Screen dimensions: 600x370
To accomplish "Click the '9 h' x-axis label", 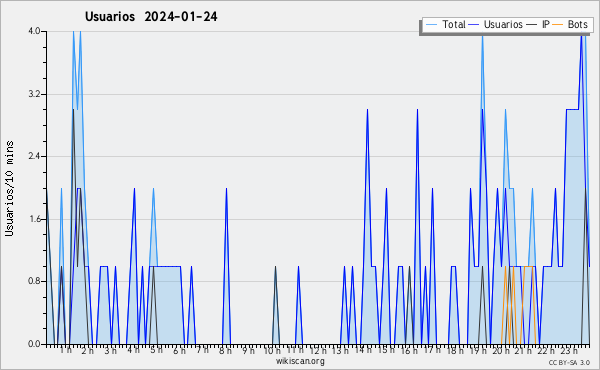I will point(248,350).
